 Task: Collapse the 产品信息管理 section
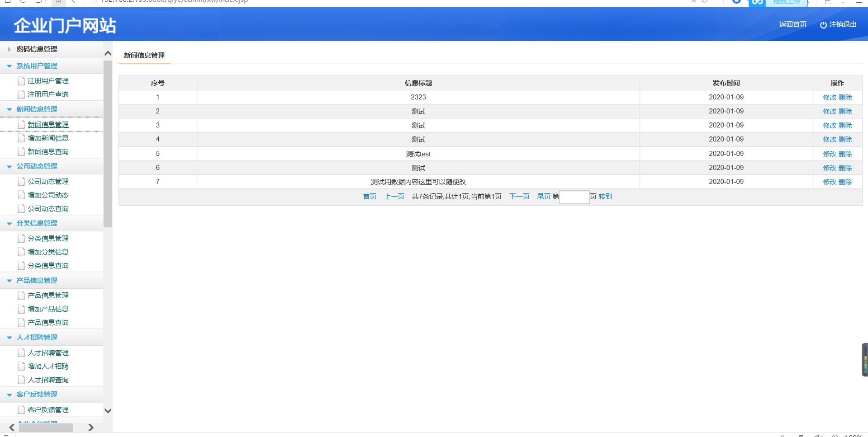coord(9,281)
